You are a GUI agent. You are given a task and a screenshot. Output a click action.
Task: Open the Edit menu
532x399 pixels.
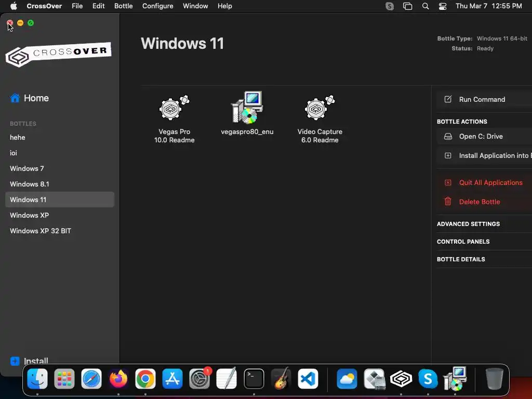tap(98, 6)
